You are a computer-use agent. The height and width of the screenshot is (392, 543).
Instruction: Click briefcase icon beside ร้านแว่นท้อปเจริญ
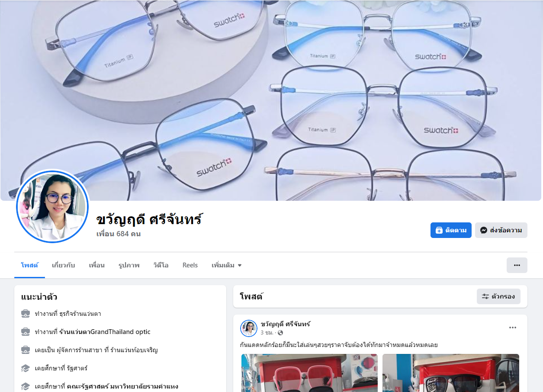click(26, 350)
